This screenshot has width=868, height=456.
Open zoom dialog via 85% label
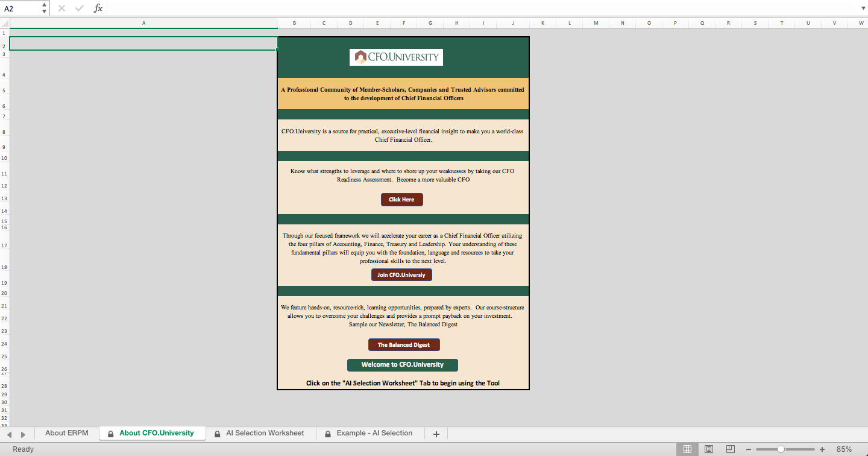point(844,449)
